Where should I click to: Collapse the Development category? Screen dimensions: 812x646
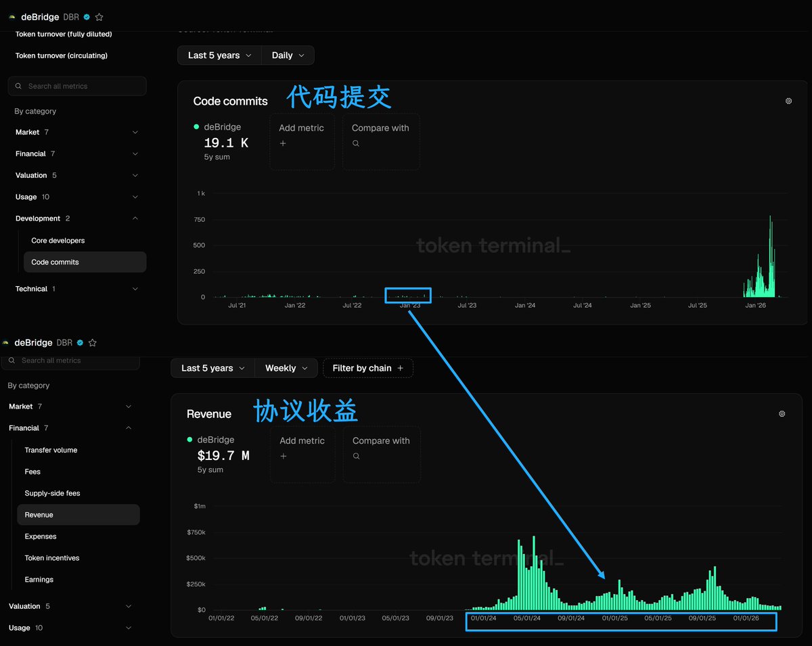click(77, 218)
